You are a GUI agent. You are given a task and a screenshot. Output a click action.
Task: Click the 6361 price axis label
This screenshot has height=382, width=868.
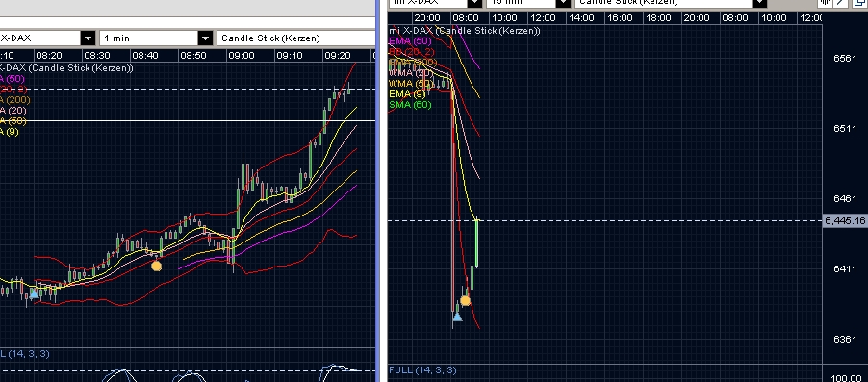click(x=845, y=340)
